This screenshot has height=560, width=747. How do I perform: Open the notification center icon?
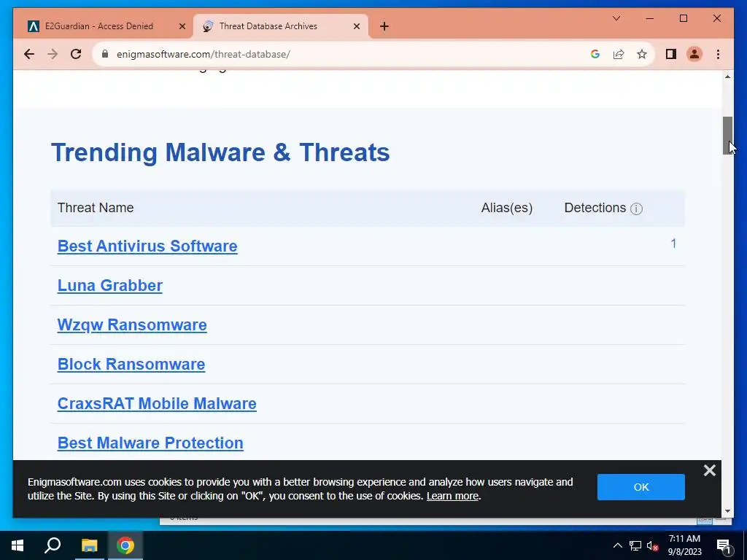click(724, 545)
